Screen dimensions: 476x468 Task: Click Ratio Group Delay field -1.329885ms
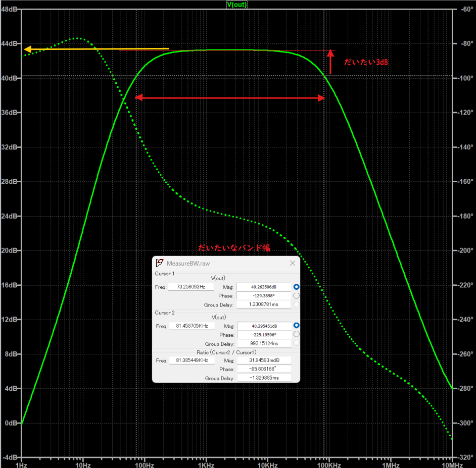tap(264, 378)
